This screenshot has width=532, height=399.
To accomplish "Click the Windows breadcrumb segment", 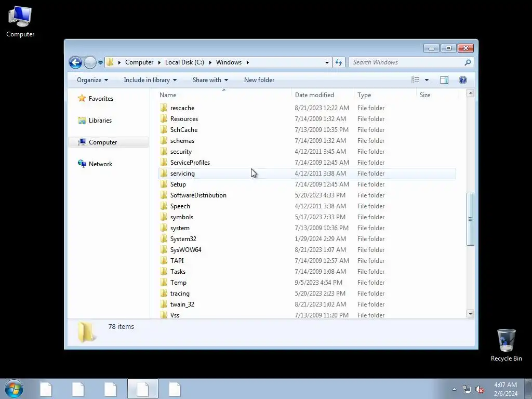I will click(229, 62).
